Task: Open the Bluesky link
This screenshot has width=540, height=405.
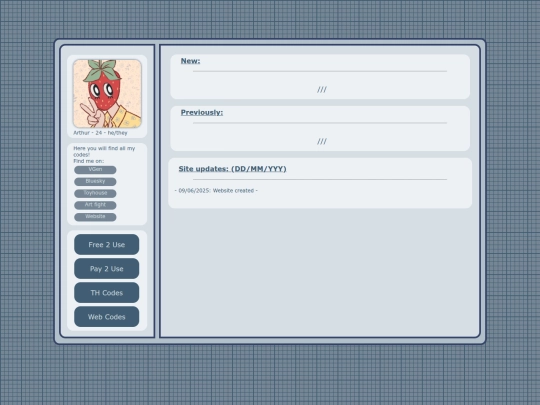Action: click(95, 181)
